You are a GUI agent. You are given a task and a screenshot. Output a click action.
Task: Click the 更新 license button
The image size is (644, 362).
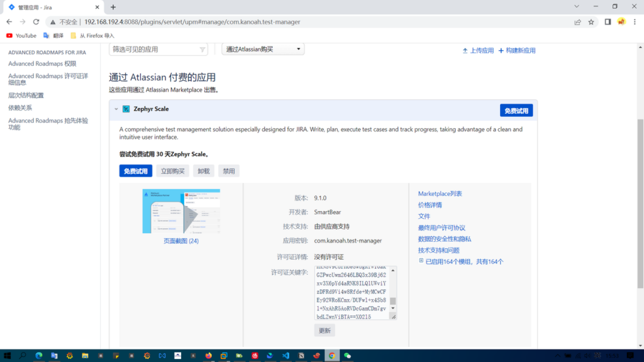pyautogui.click(x=325, y=331)
